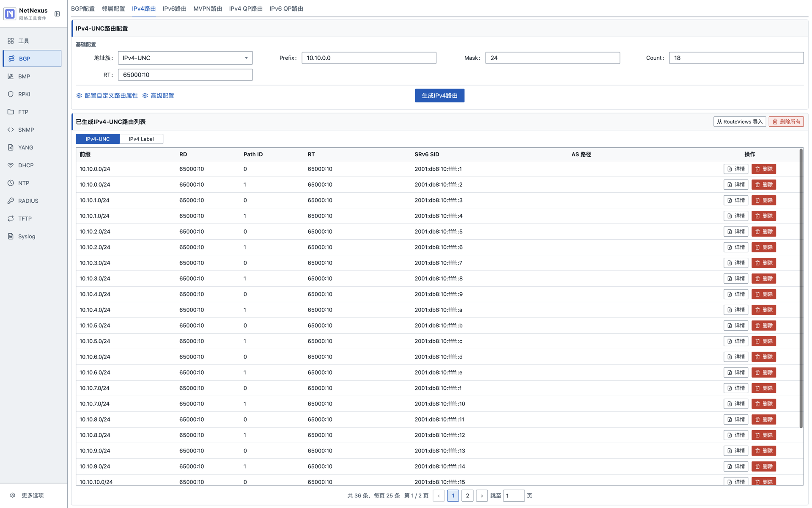Viewport: 812px width, 508px height.
Task: Switch to MVPN路由 tab
Action: point(208,8)
